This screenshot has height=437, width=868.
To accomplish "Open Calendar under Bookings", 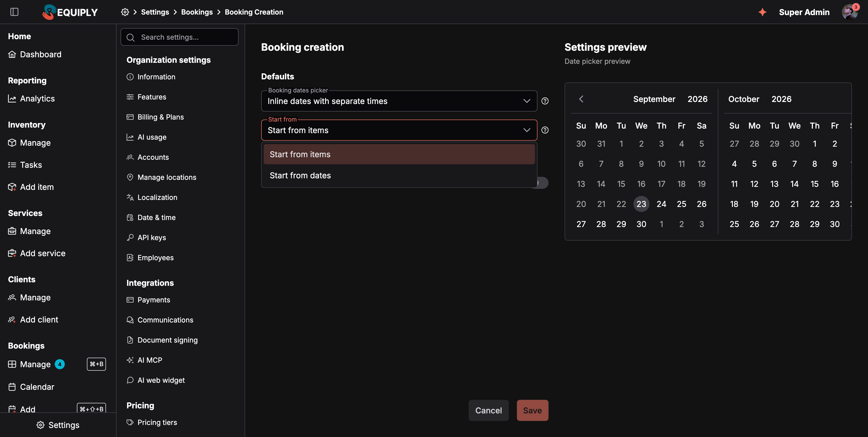I will pyautogui.click(x=31, y=387).
